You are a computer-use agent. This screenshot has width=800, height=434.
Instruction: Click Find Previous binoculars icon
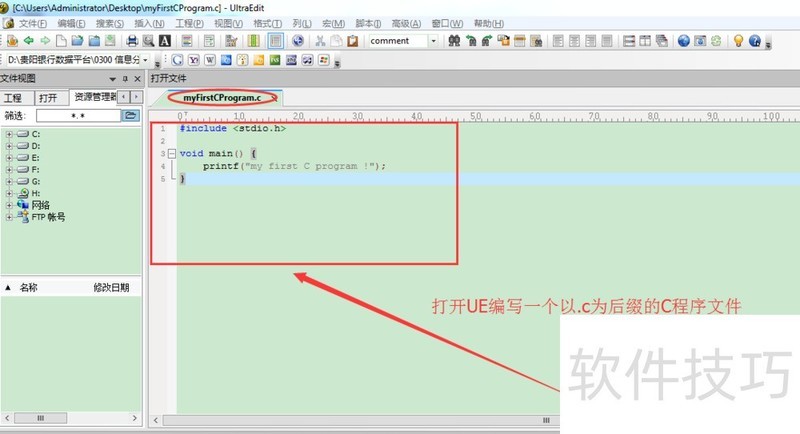(471, 41)
